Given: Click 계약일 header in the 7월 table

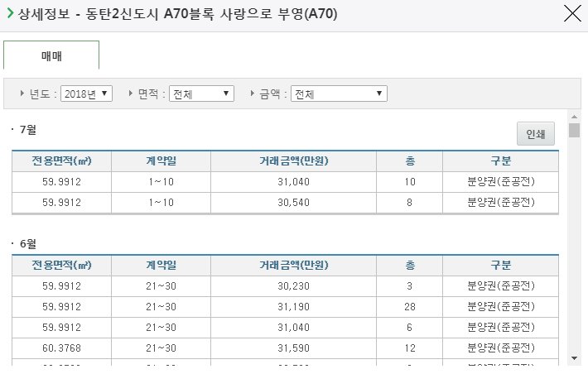Looking at the screenshot, I should coord(161,161).
